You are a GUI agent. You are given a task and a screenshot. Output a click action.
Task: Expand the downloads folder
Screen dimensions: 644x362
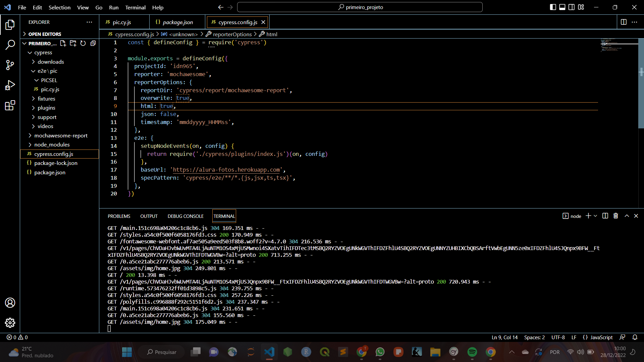51,62
